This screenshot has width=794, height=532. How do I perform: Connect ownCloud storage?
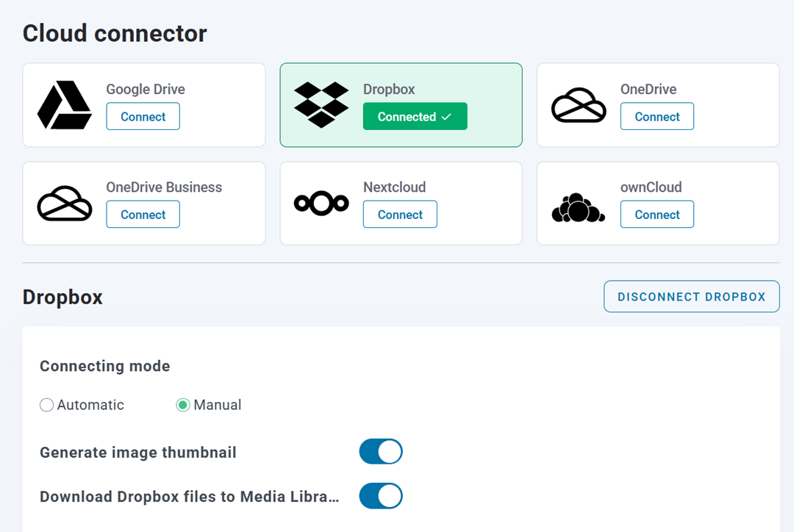(x=657, y=215)
